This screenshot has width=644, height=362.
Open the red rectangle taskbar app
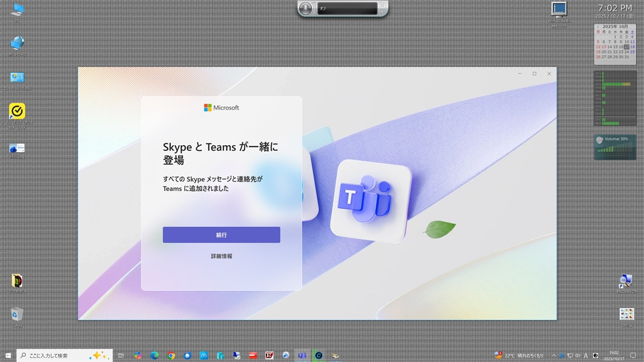click(253, 356)
